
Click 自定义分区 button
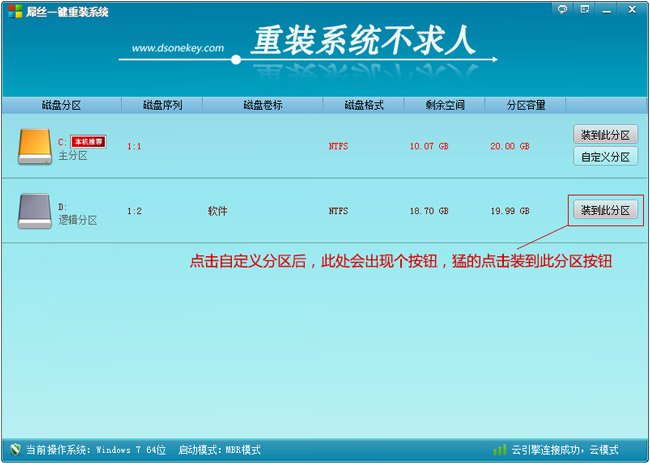pyautogui.click(x=605, y=157)
